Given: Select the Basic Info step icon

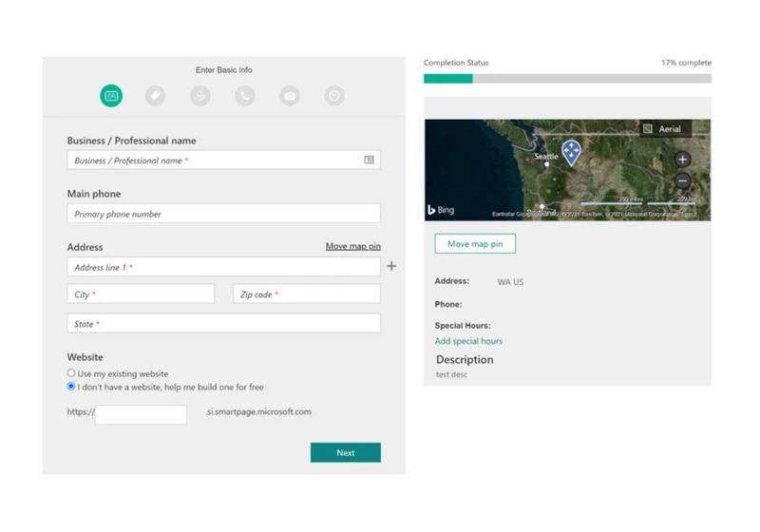Looking at the screenshot, I should [x=111, y=96].
